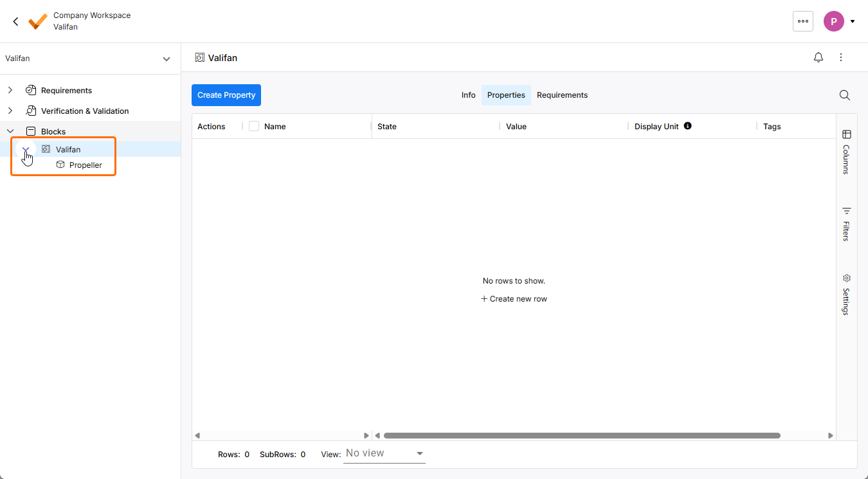Open the table search magnifier
The width and height of the screenshot is (868, 479).
click(845, 95)
